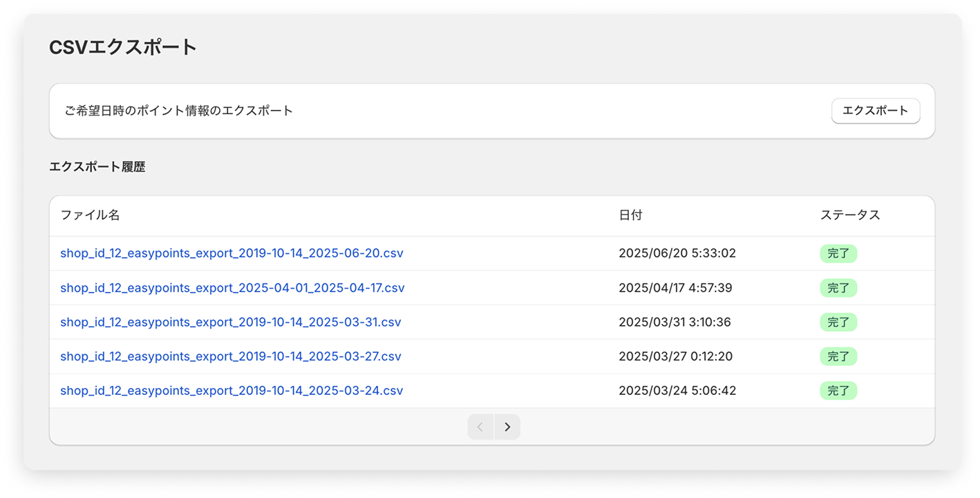Viewport: 980px width, 498px height.
Task: Click 完了 badge in 2025/04/17 row
Action: pyautogui.click(x=838, y=288)
